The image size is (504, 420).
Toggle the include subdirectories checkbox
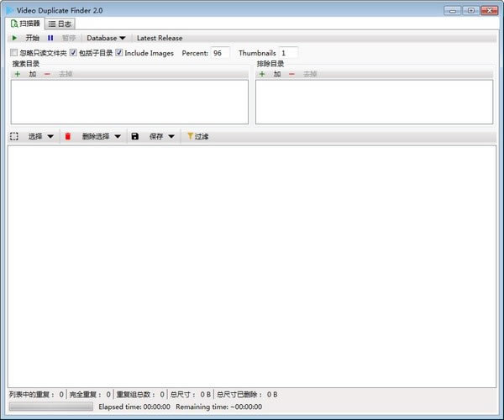[73, 52]
